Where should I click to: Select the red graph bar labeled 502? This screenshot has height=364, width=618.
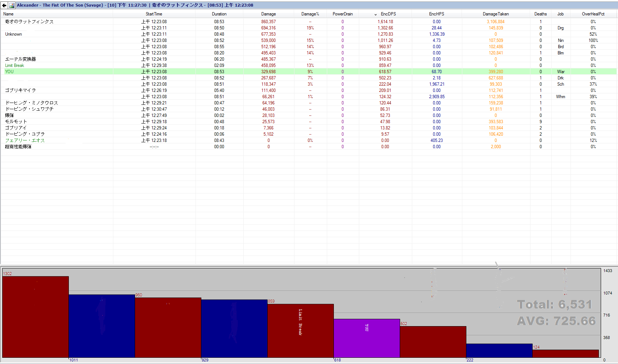point(433,342)
